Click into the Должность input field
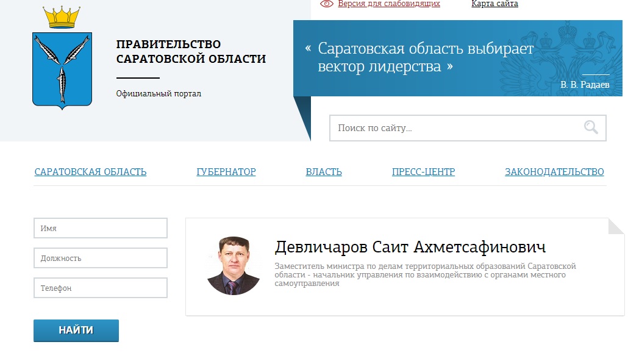Screen dimensions: 628x364 101,258
